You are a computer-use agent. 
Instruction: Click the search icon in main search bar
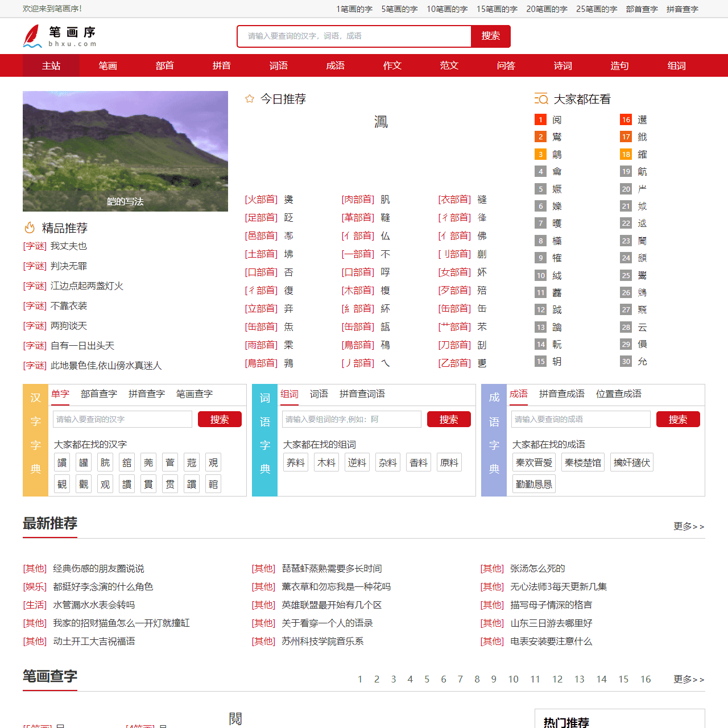point(490,36)
